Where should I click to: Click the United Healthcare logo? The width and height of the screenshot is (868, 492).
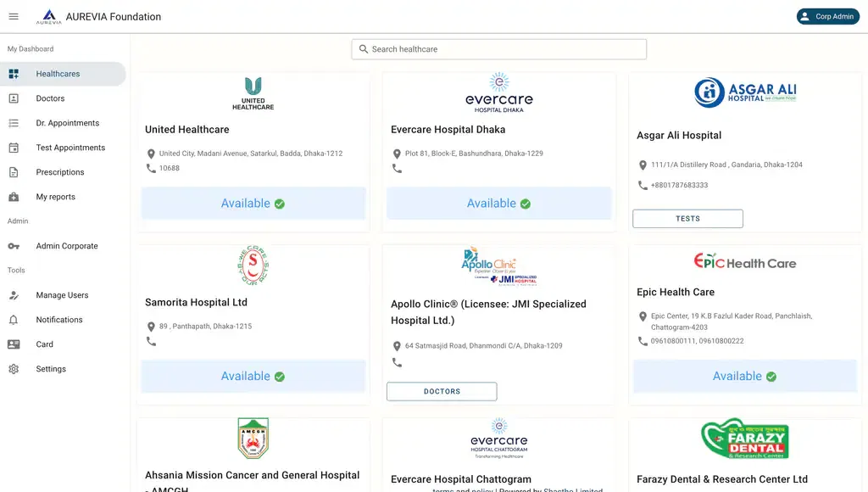point(253,93)
